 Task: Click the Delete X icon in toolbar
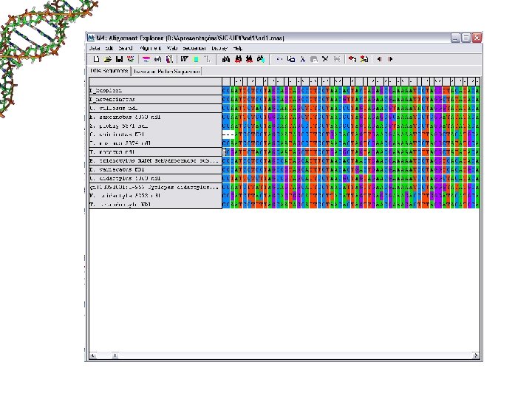click(x=325, y=59)
